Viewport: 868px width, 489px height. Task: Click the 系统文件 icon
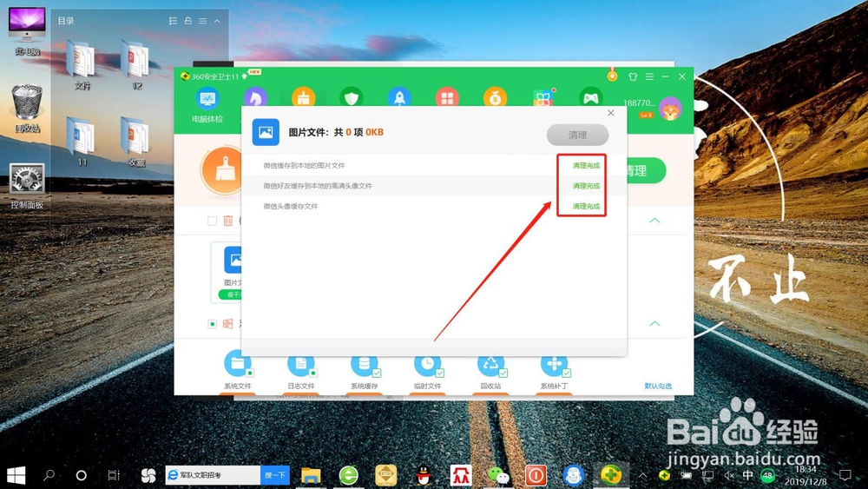238,364
